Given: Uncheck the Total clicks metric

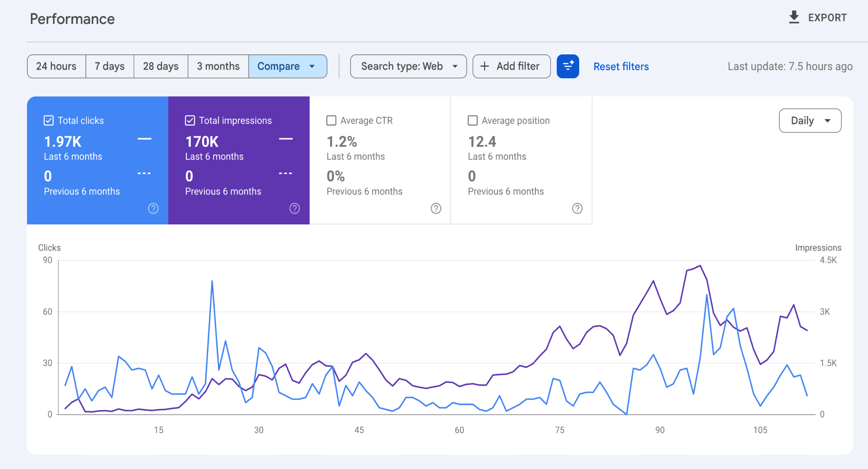Looking at the screenshot, I should [48, 120].
